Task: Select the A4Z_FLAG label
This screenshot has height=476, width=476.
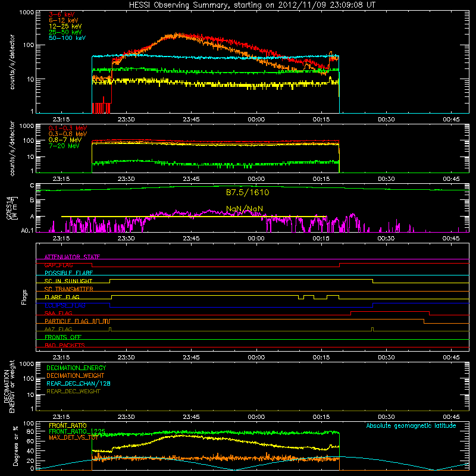Action: (58, 329)
